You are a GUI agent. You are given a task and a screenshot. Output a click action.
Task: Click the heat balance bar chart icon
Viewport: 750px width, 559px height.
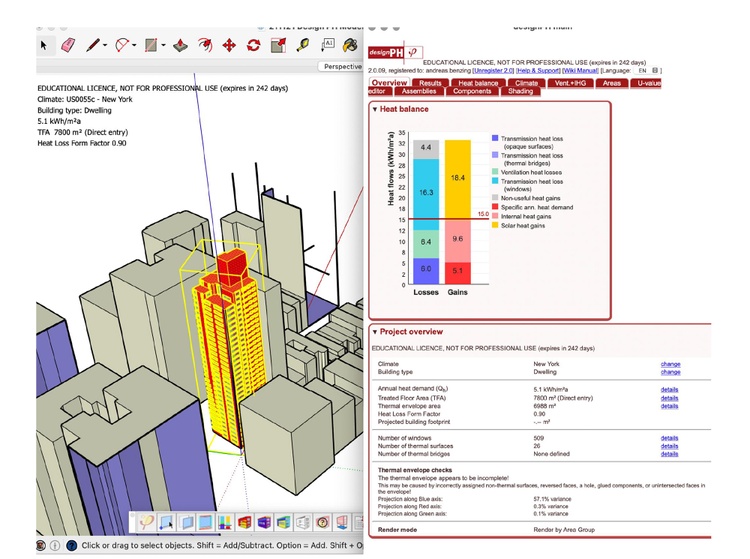pos(225,522)
